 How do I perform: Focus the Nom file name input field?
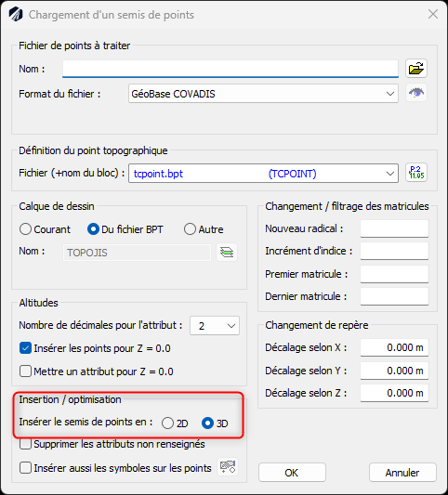(x=231, y=69)
